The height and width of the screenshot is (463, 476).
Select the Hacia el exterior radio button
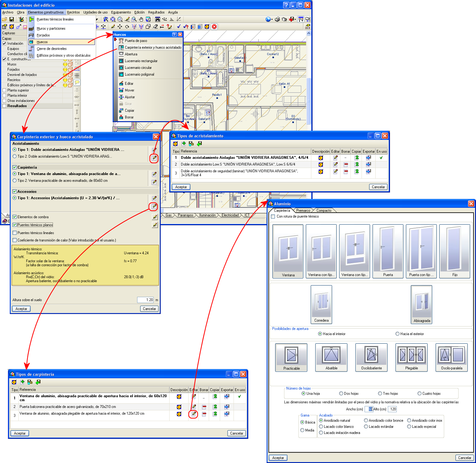(x=397, y=334)
